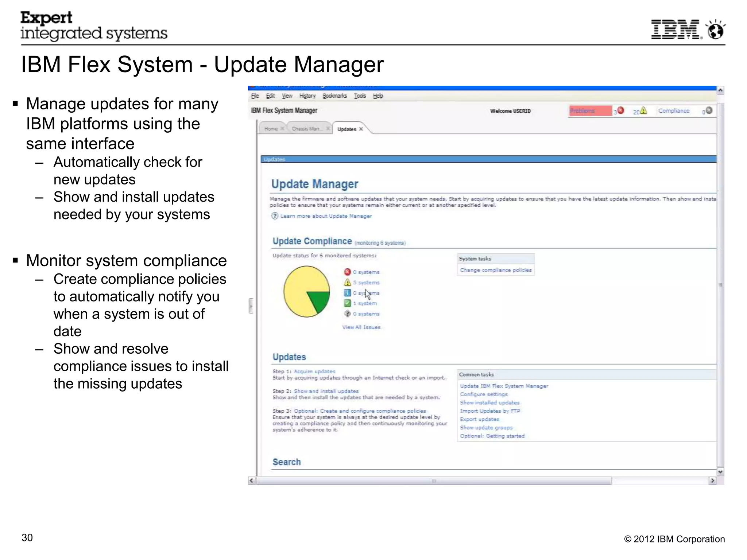Click the green check 1 system icon

pos(347,303)
